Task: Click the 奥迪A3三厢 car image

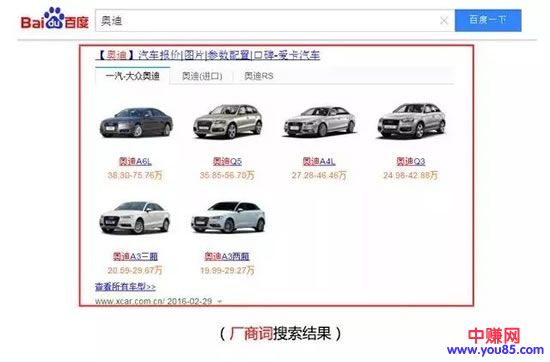Action: point(135,217)
